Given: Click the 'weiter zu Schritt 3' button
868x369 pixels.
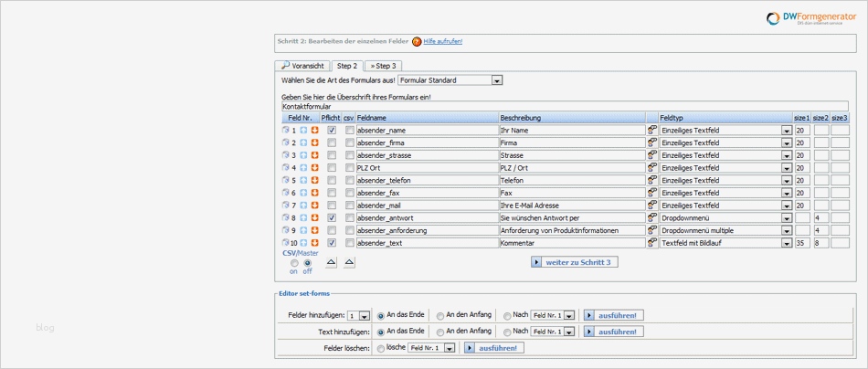Looking at the screenshot, I should (575, 262).
